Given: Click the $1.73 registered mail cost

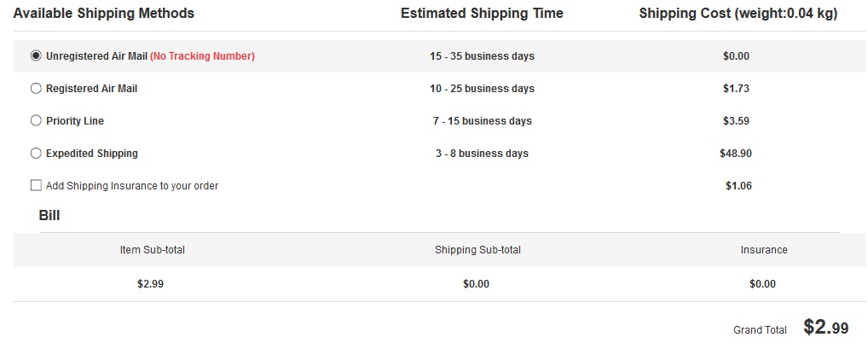Looking at the screenshot, I should click(x=736, y=89).
